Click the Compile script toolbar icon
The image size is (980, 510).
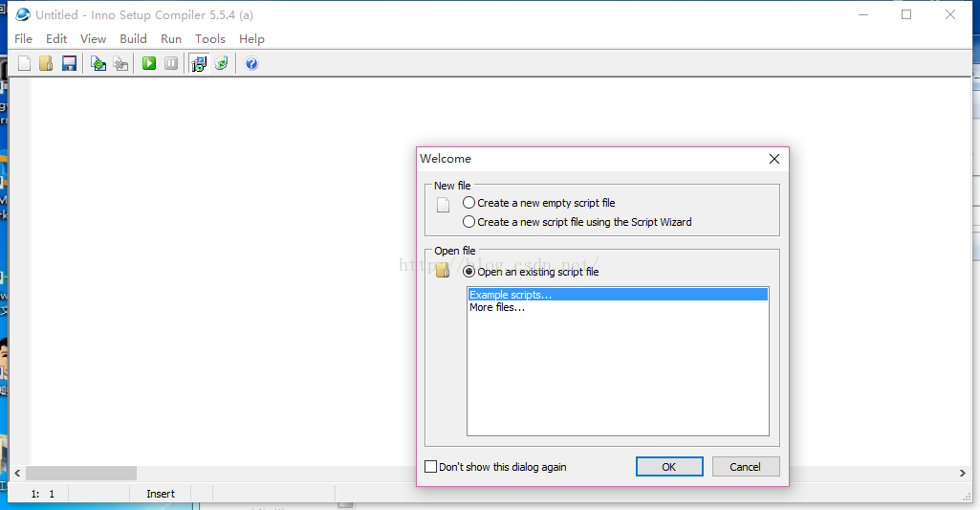[x=98, y=63]
